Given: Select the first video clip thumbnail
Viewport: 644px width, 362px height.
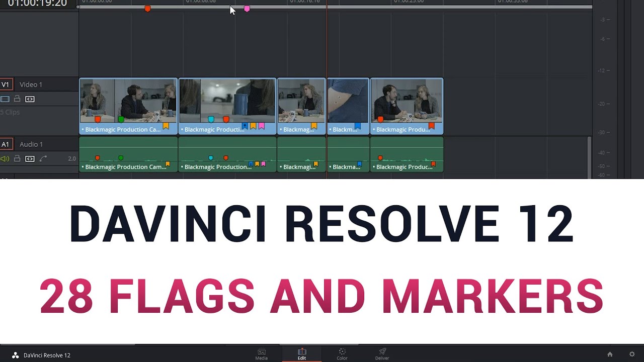Looking at the screenshot, I should tap(128, 101).
